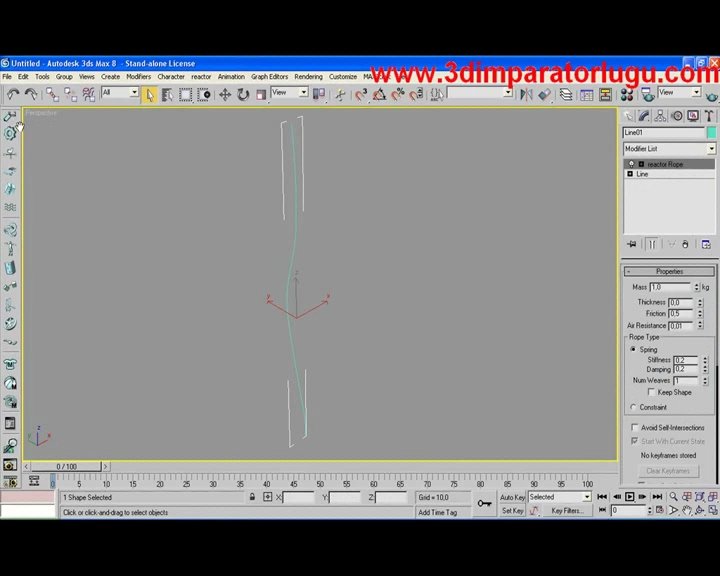Open the Select by Name list icon
Viewport: 720px width, 576px height.
click(167, 95)
